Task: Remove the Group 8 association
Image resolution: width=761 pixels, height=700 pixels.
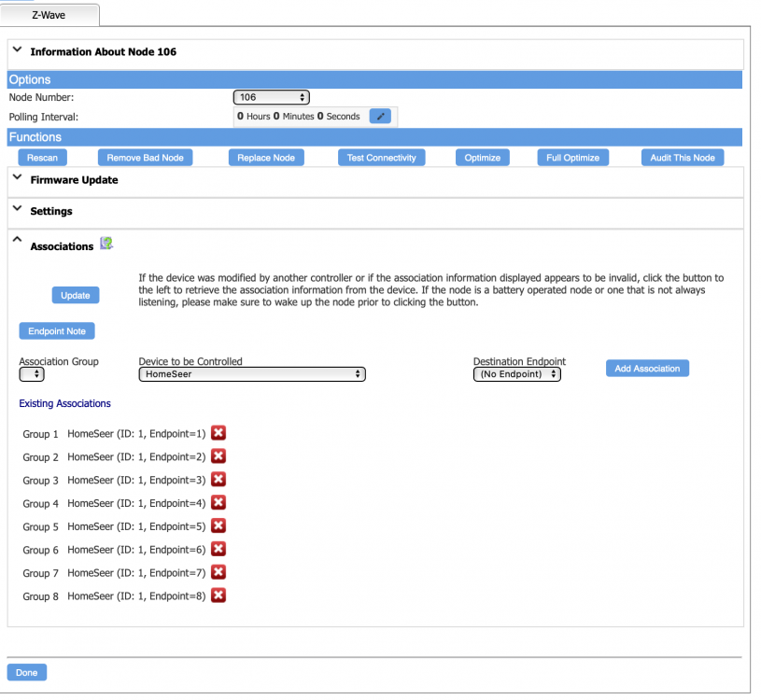Action: [x=218, y=595]
